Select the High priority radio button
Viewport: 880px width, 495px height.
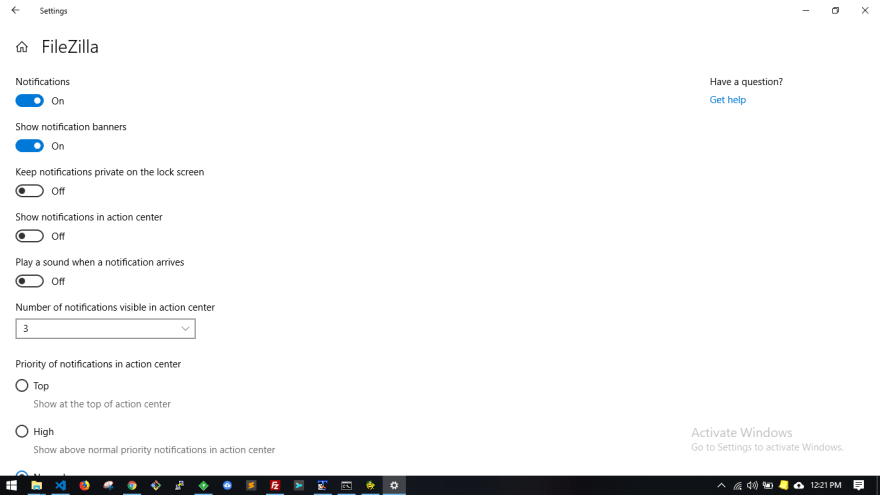pyautogui.click(x=22, y=432)
